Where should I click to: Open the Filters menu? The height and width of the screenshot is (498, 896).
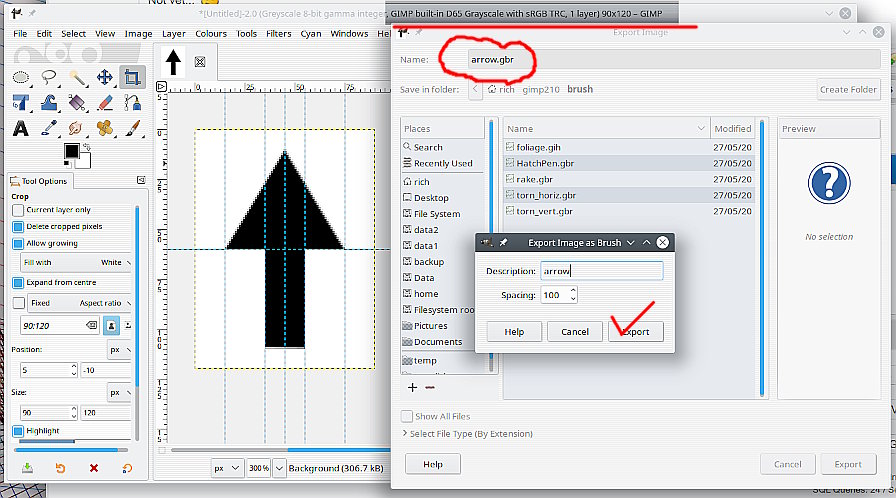click(279, 33)
